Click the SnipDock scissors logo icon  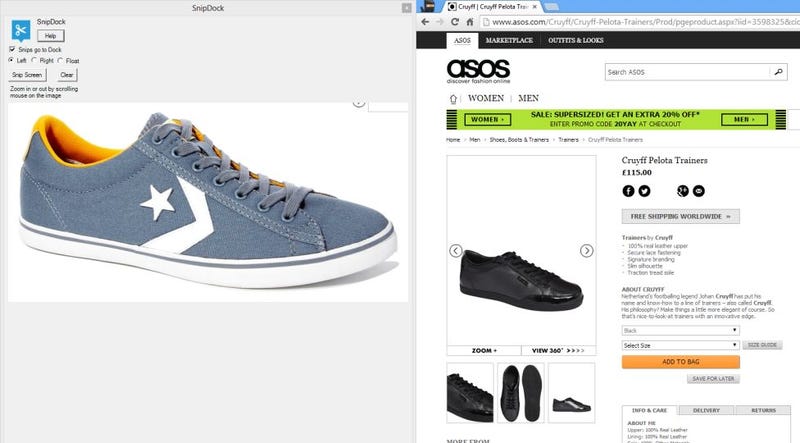coord(20,30)
